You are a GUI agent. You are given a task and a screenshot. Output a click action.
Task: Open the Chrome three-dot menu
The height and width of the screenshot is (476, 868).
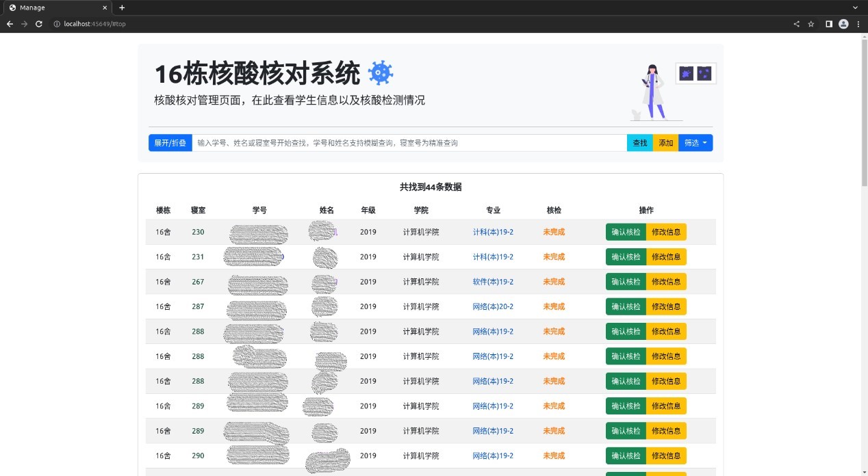(858, 24)
